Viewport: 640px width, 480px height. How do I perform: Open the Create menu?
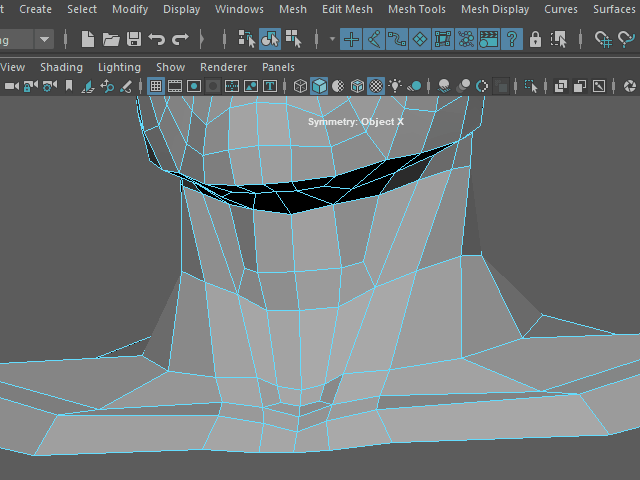coord(36,9)
